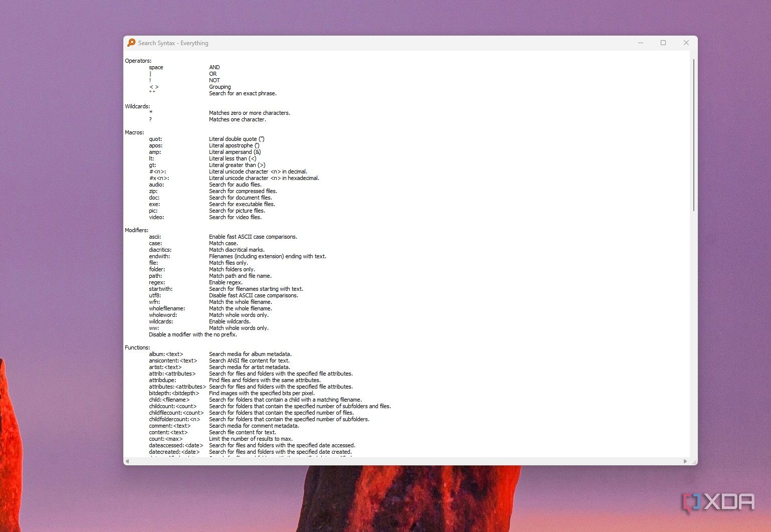
Task: Click the 'datecreated:<date>' function entry
Action: [x=174, y=452]
